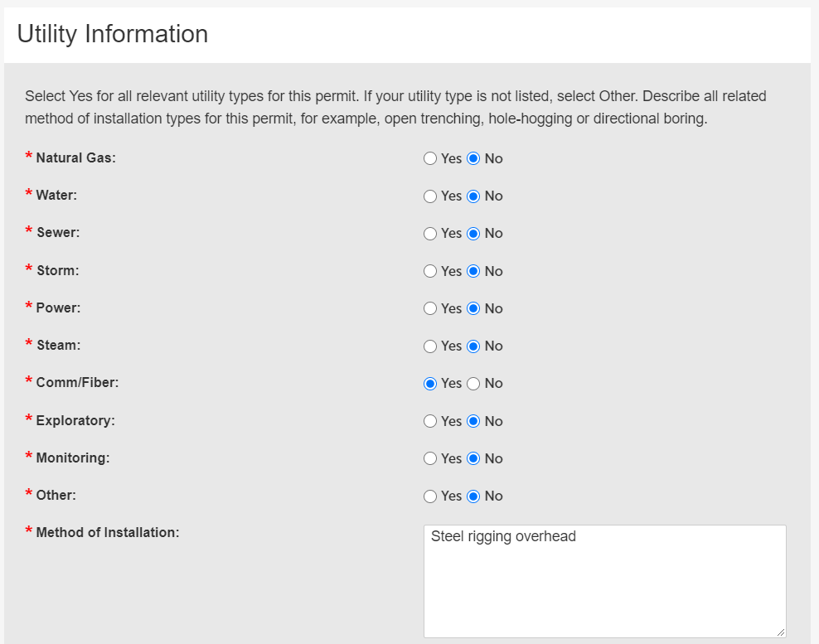Viewport: 819px width, 644px height.
Task: Select Yes for Sewer
Action: [x=430, y=234]
